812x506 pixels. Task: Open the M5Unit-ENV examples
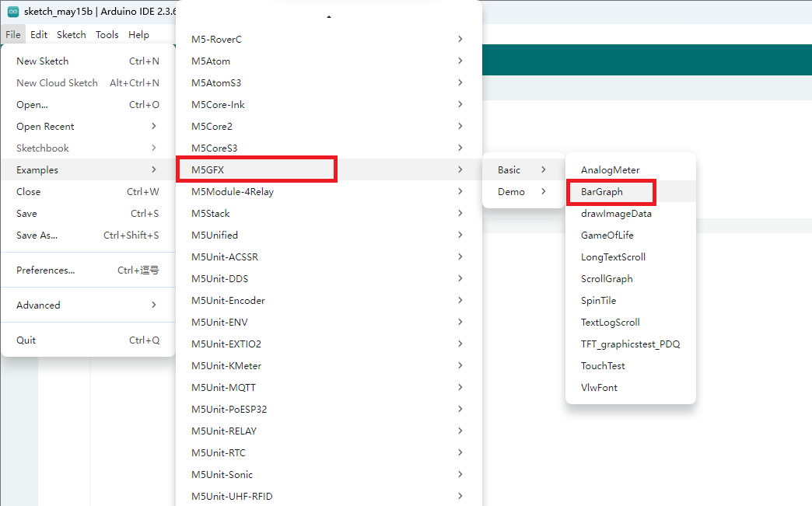point(329,322)
